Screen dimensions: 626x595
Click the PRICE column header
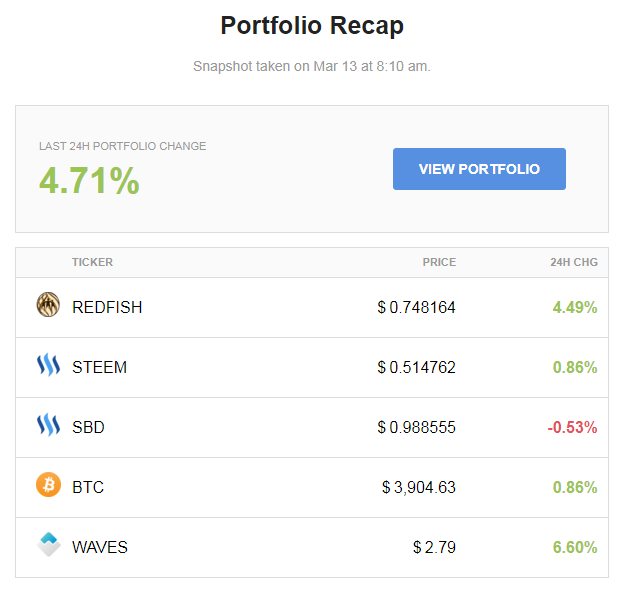click(x=439, y=262)
